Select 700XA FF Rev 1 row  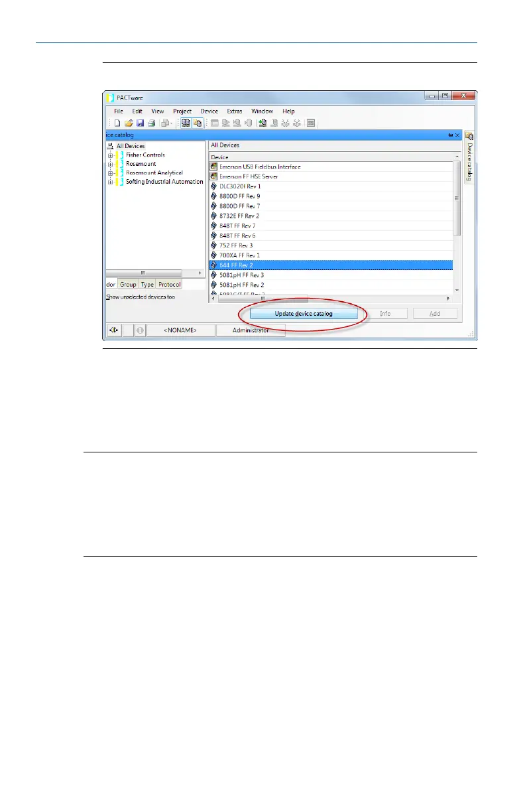pos(331,255)
